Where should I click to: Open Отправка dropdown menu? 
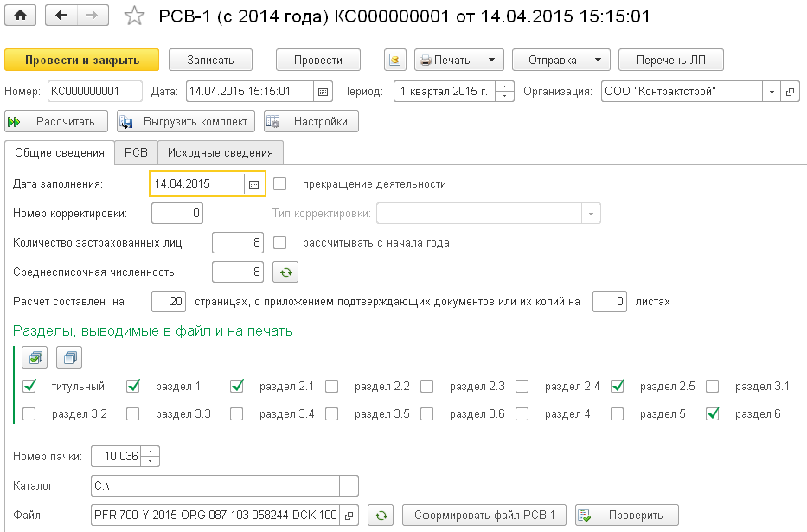pos(561,60)
